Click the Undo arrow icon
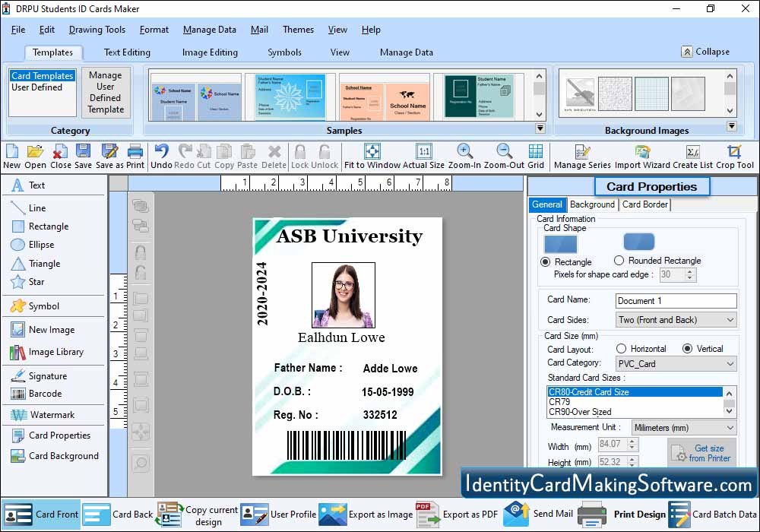Screen dimensions: 760x532 click(161, 152)
